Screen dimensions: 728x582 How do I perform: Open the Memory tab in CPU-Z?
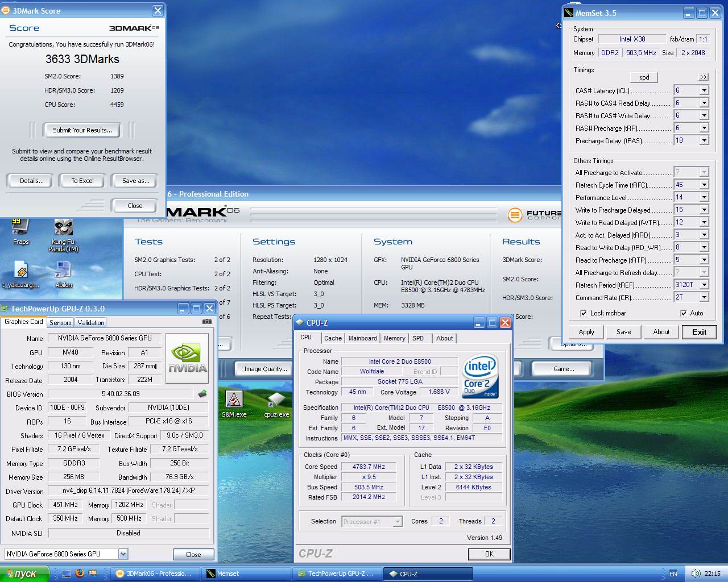tap(394, 338)
